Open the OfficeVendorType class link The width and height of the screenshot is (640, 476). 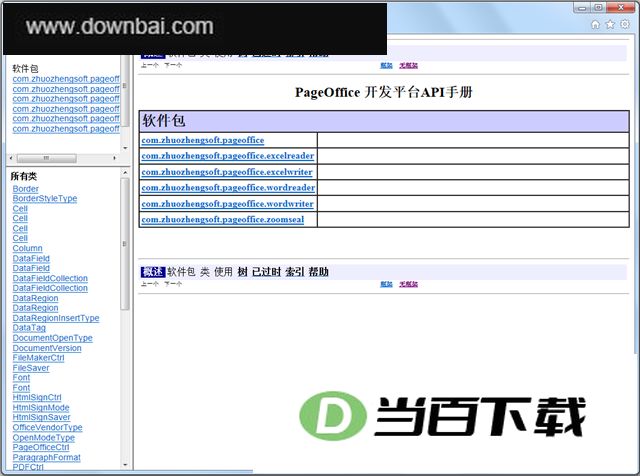click(x=47, y=428)
